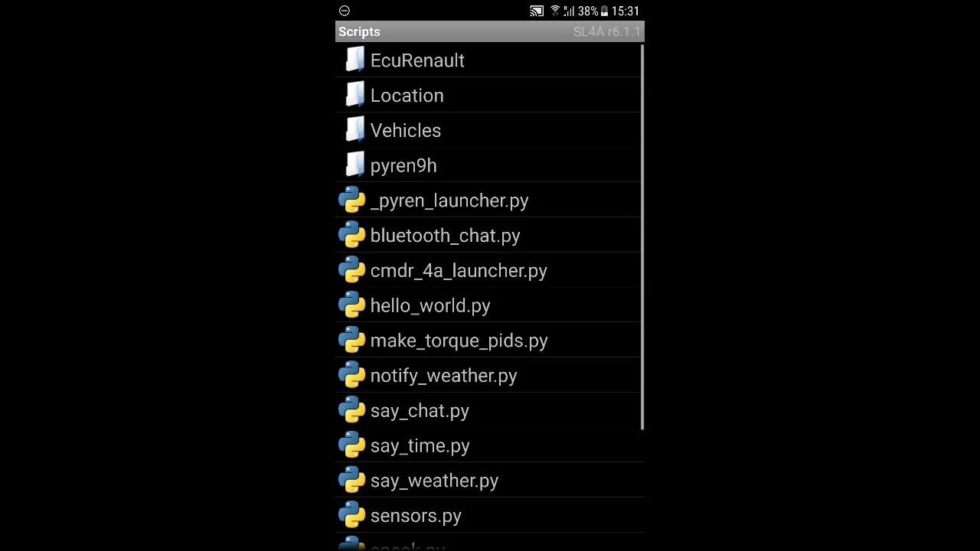Select make_torque_pids.py entry

489,341
